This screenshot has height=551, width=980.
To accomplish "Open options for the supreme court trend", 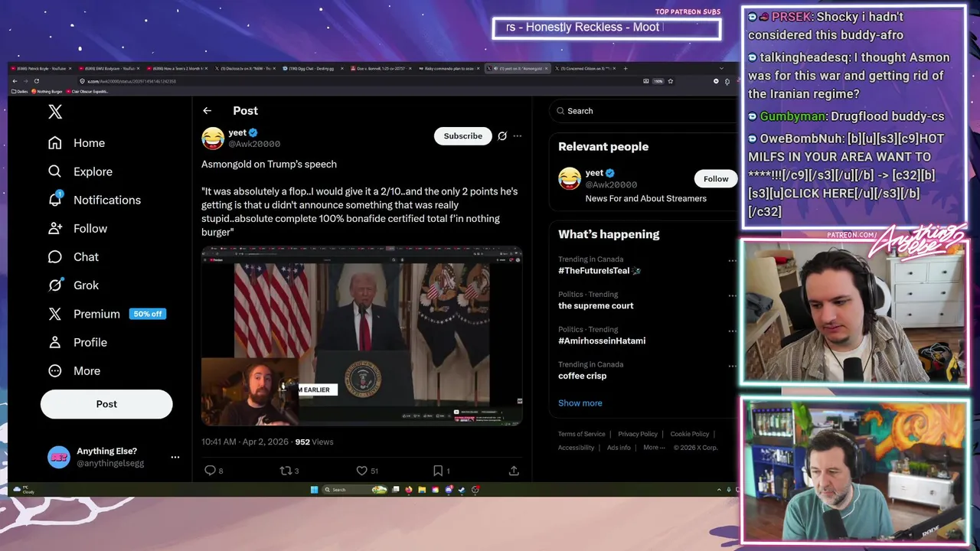I will click(732, 295).
